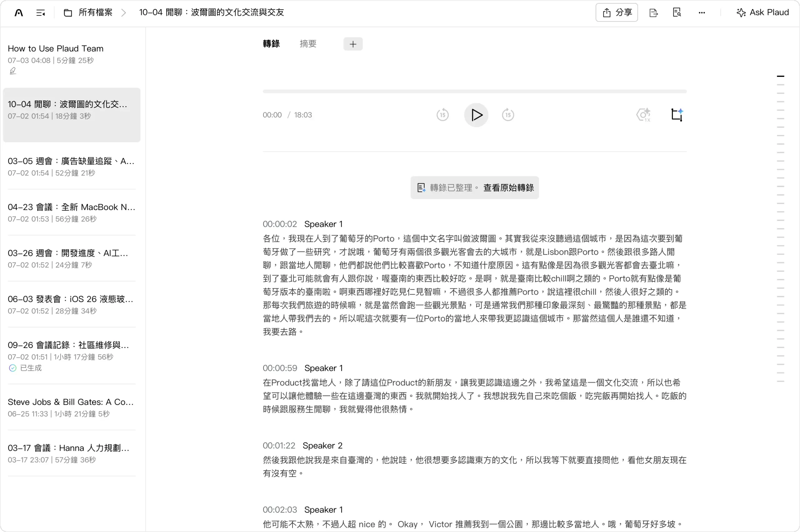800x532 pixels.
Task: Open 04-23 會議 全新 MacBook recording
Action: [x=72, y=212]
